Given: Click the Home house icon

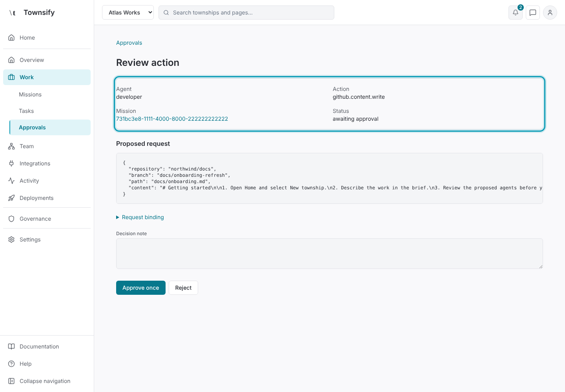Looking at the screenshot, I should (11, 38).
